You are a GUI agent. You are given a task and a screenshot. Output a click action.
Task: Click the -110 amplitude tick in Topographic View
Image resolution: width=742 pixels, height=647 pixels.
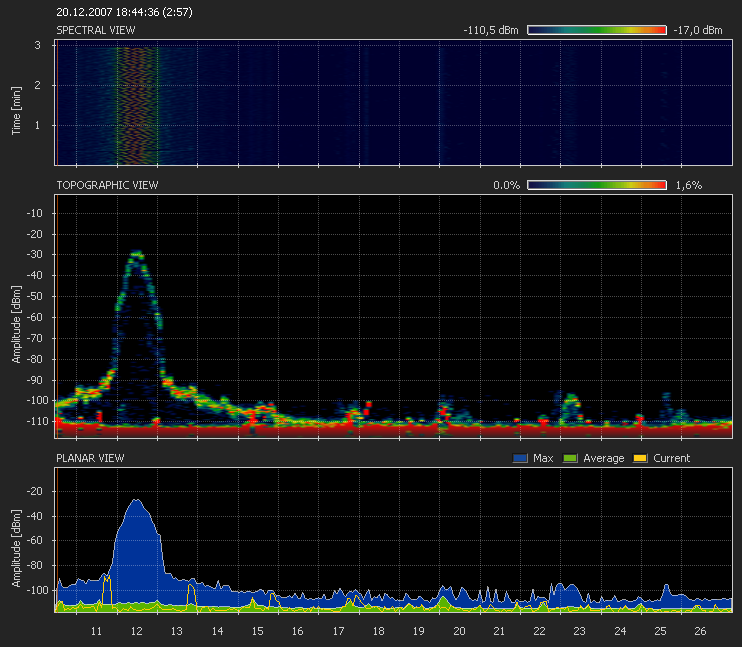click(37, 421)
